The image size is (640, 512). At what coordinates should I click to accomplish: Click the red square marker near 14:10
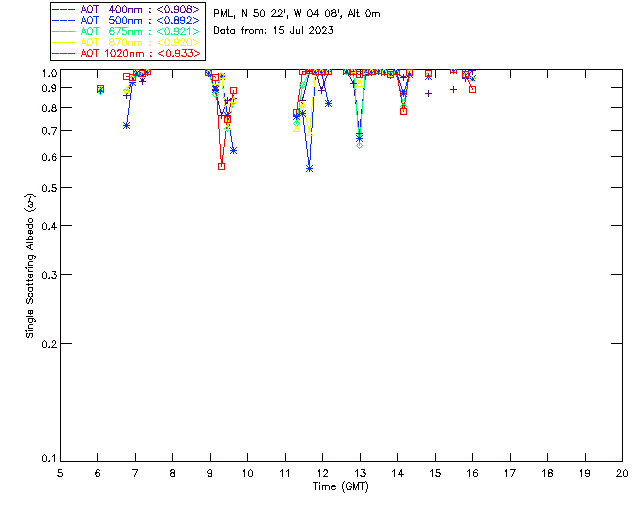coord(403,111)
